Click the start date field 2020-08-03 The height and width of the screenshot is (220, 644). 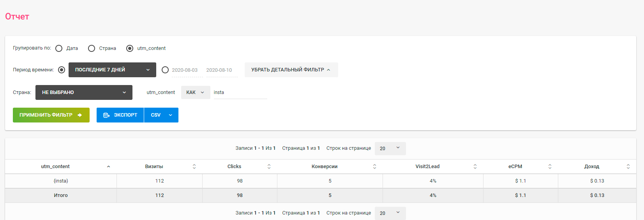pyautogui.click(x=185, y=70)
